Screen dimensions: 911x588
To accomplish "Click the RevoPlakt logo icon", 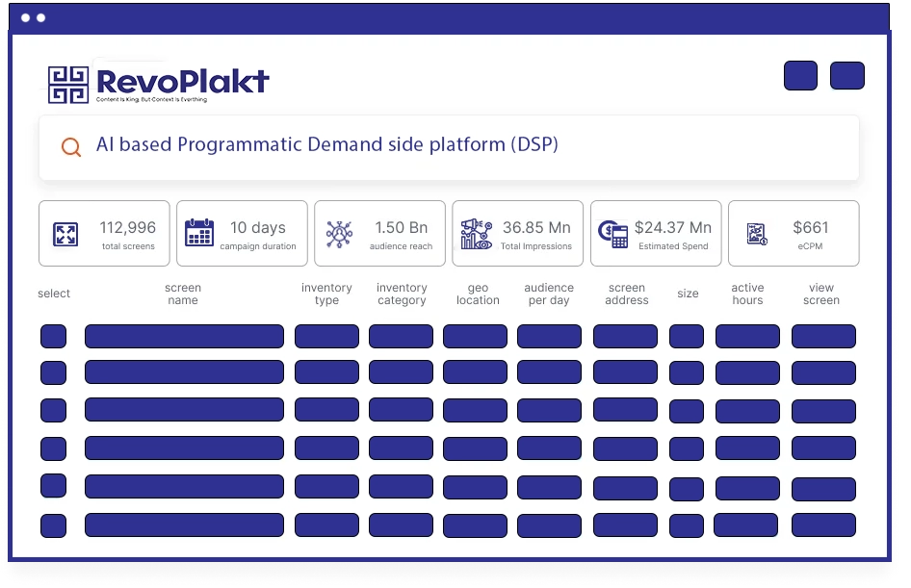I will tap(68, 85).
